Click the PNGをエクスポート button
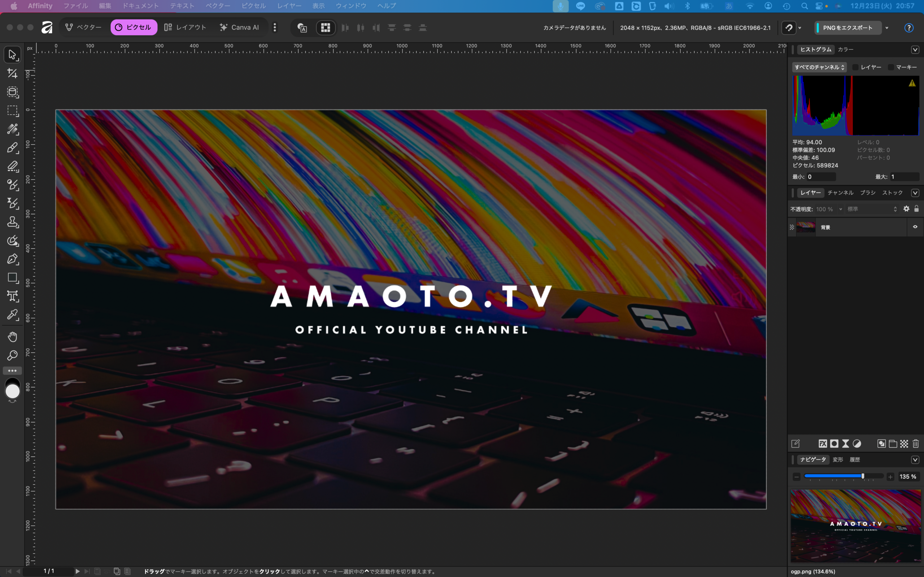 pyautogui.click(x=847, y=27)
